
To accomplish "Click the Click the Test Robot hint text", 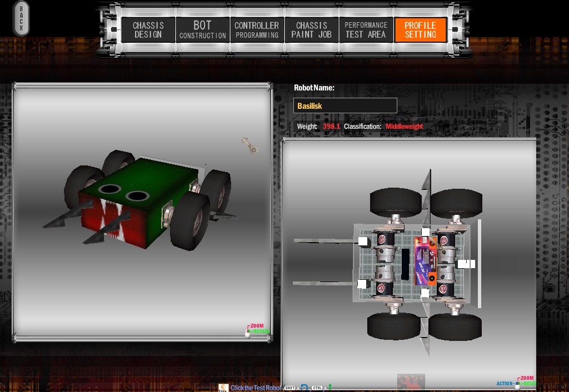I will (x=256, y=388).
